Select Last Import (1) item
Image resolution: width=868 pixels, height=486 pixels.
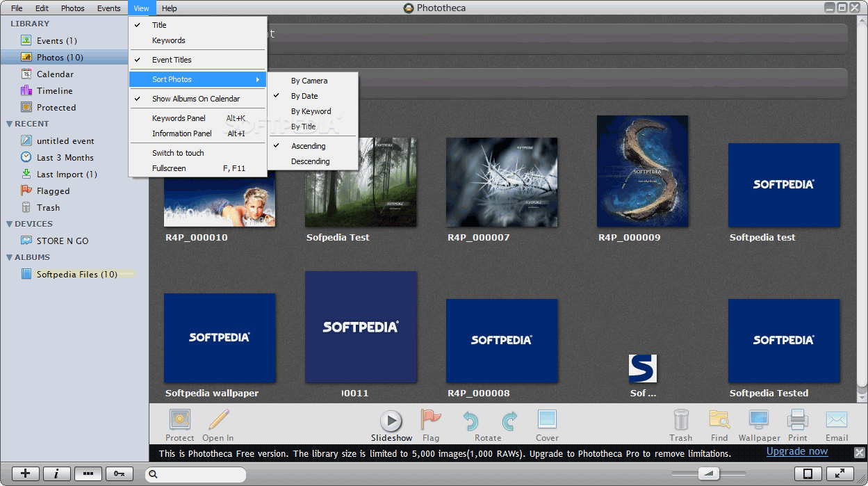(x=66, y=175)
